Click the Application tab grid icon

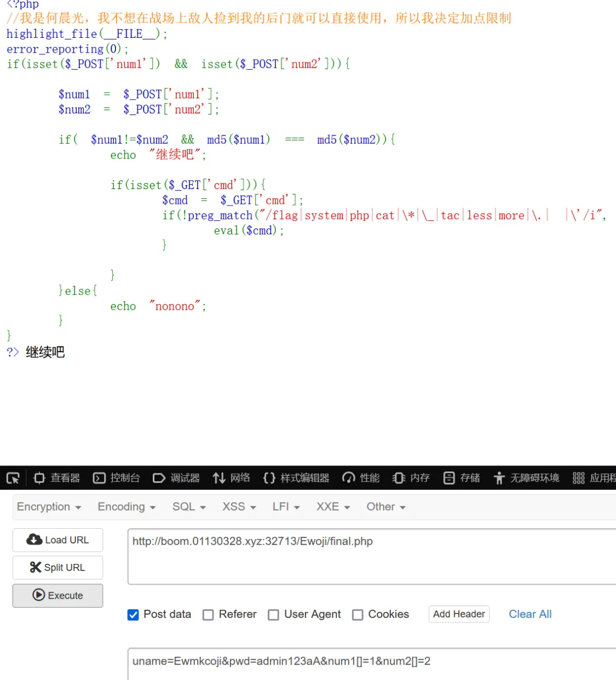pos(579,478)
